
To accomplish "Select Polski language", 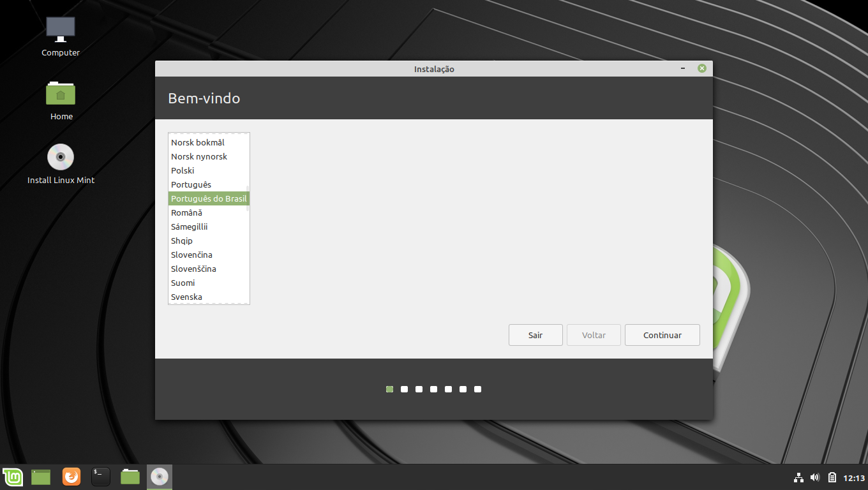I will tap(207, 170).
